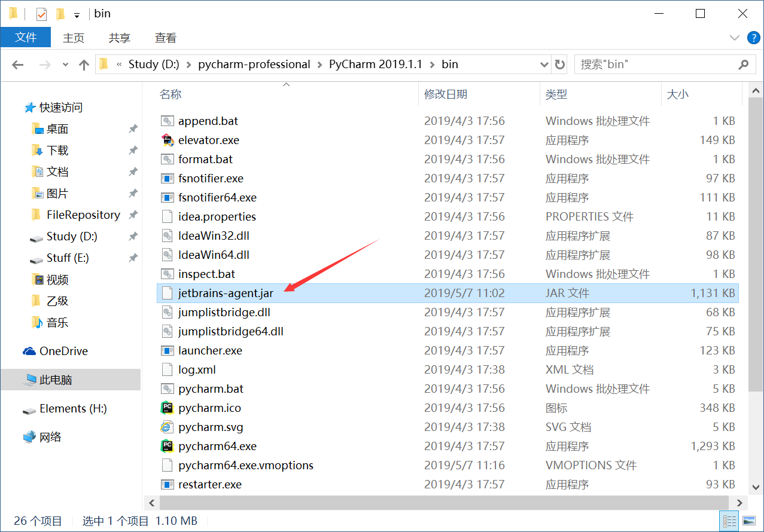Click the Desktop folder icon (桌面)
Screen dimensions: 764x532
coord(38,129)
